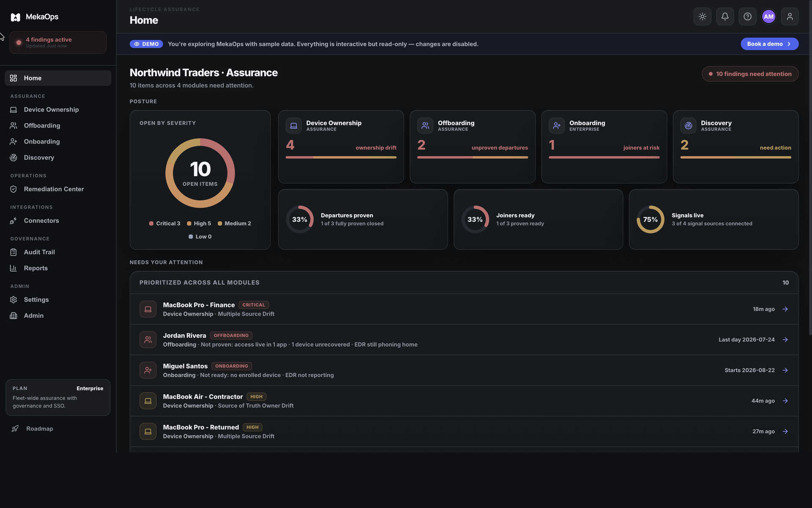The width and height of the screenshot is (812, 508).
Task: Open Offboarding in the sidebar
Action: pyautogui.click(x=58, y=126)
